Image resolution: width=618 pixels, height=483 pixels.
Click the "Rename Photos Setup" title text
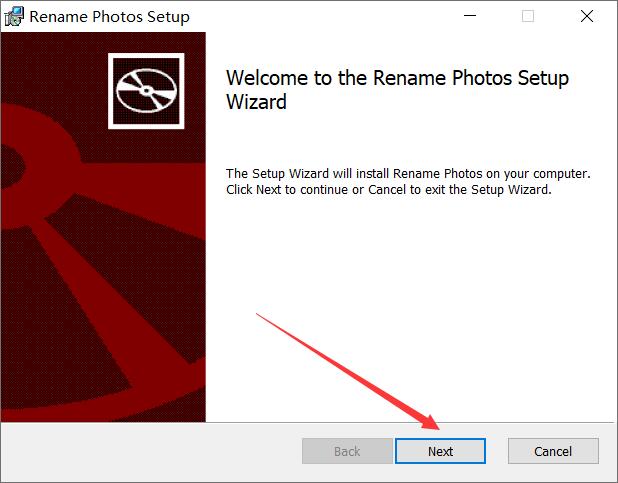[x=110, y=17]
